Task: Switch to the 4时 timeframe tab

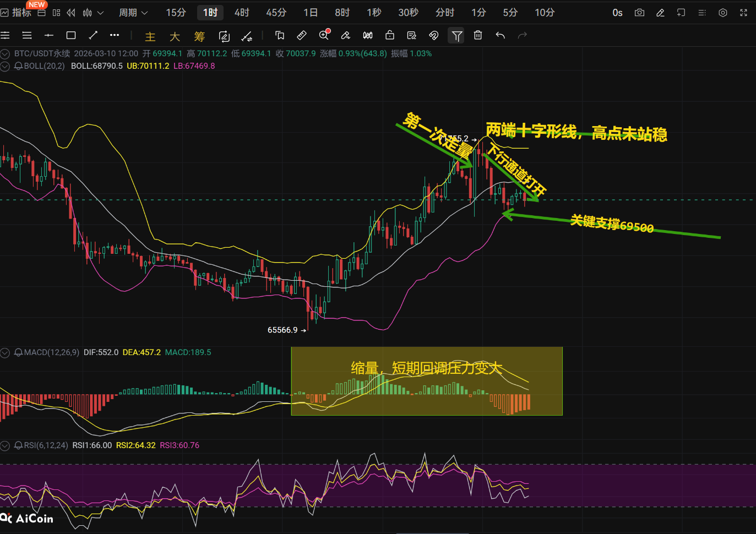Action: tap(242, 13)
